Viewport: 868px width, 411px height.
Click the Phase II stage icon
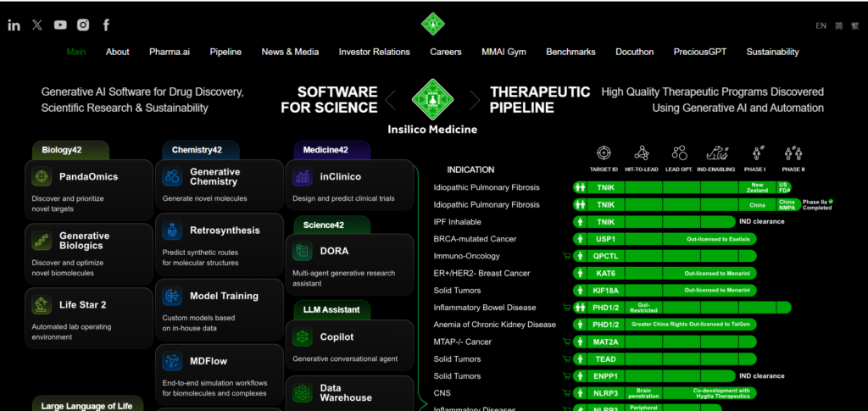tap(793, 153)
